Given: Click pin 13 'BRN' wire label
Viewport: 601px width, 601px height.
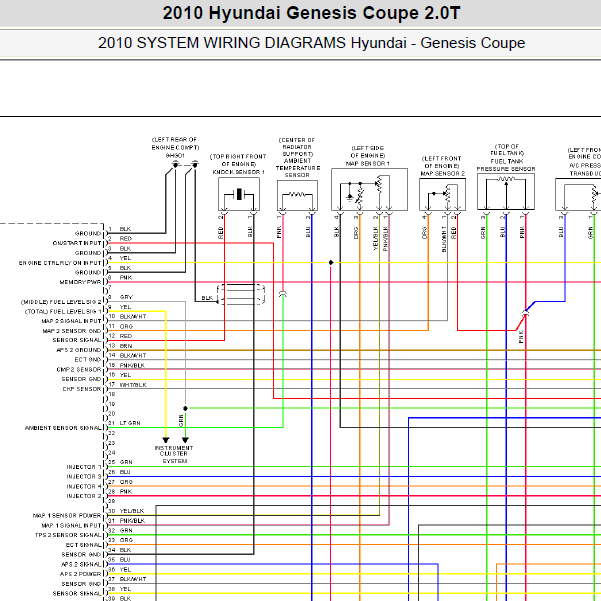Looking at the screenshot, I should coord(126,346).
